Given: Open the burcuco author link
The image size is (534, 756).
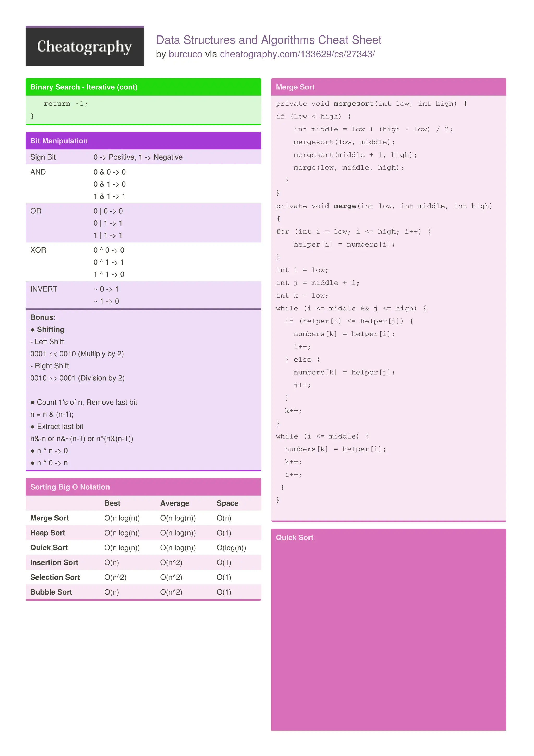Looking at the screenshot, I should 185,54.
